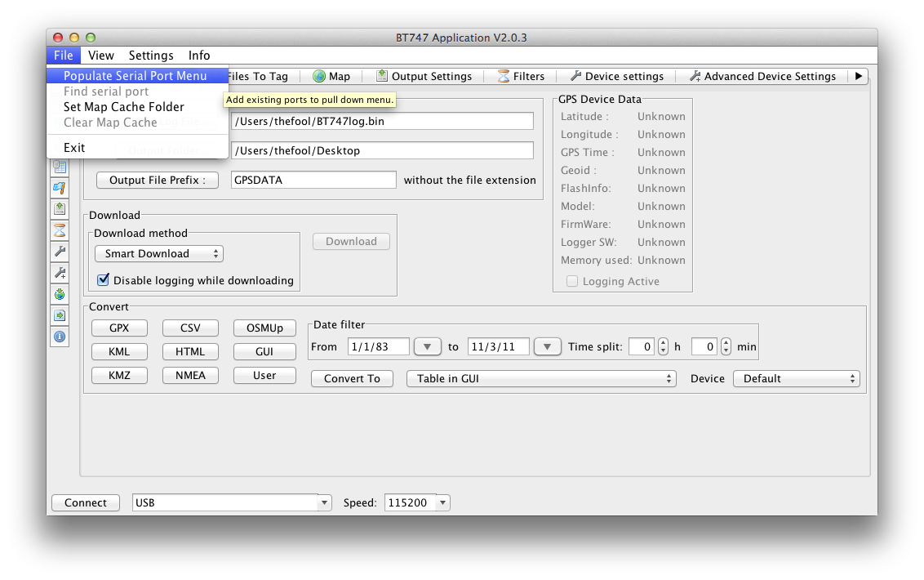Convert to GPX format
The width and height of the screenshot is (924, 580).
pos(119,328)
